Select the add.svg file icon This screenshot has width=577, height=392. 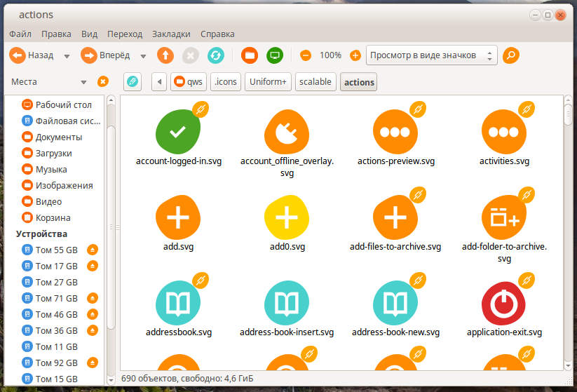178,217
